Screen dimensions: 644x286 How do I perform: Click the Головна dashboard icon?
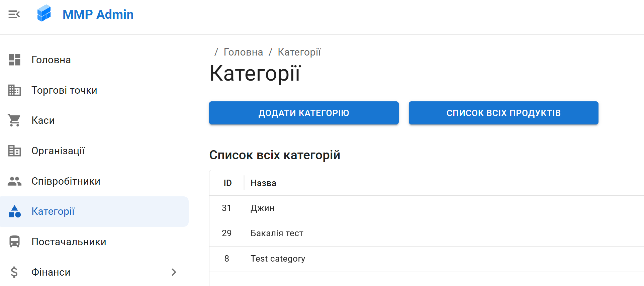(14, 60)
